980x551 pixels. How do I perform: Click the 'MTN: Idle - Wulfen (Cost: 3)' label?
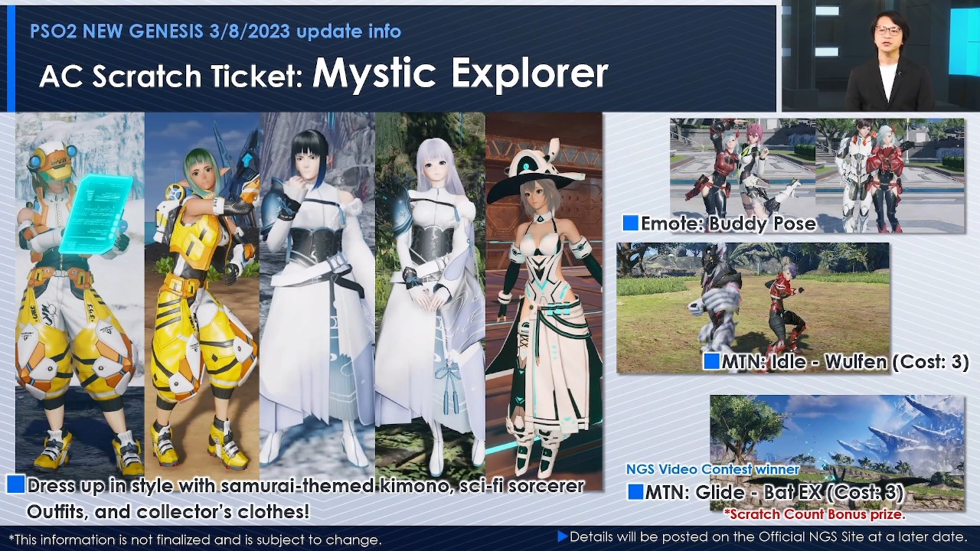click(x=845, y=361)
